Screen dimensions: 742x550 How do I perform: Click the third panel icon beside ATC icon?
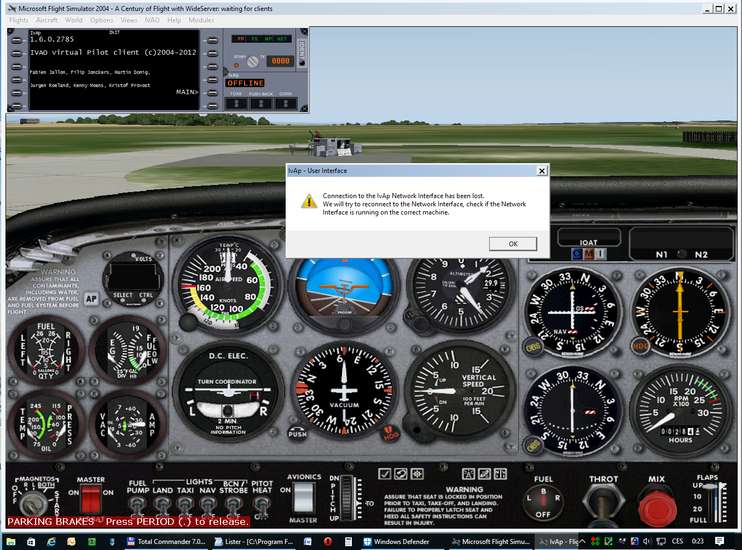(417, 474)
